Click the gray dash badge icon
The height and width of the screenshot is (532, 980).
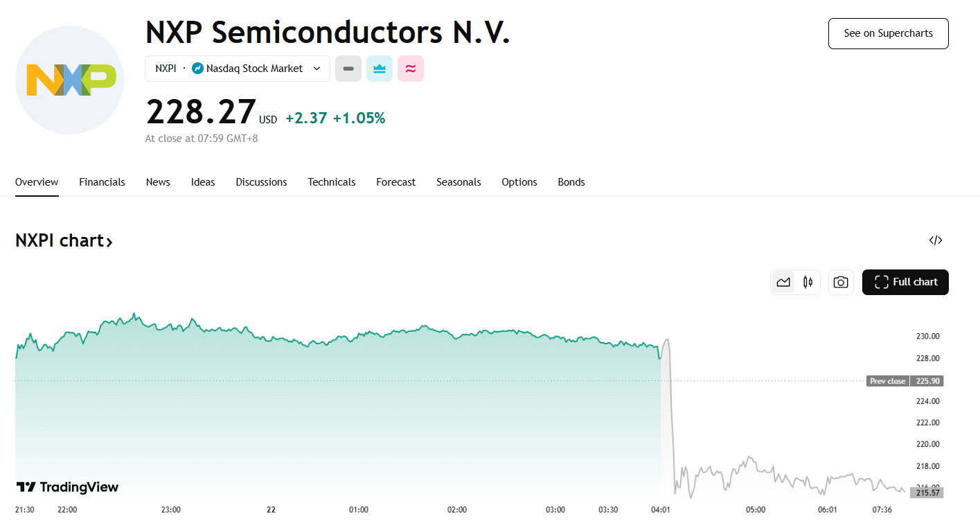[348, 69]
